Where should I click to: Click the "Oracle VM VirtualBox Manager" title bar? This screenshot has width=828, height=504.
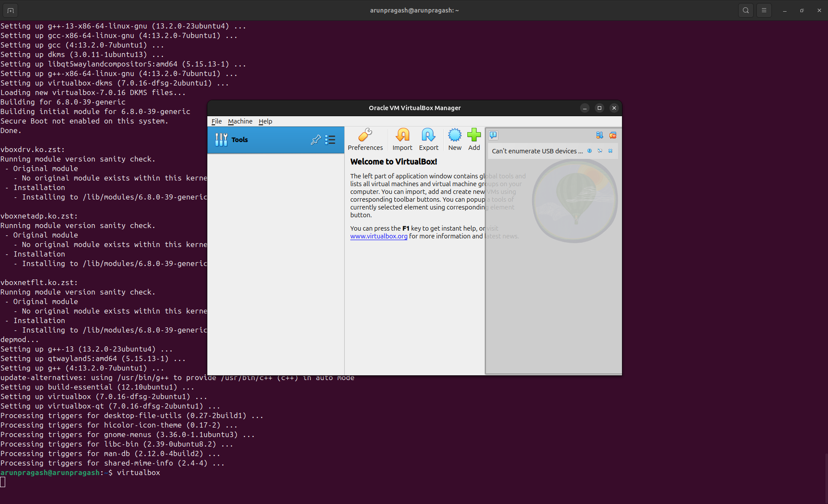click(415, 108)
